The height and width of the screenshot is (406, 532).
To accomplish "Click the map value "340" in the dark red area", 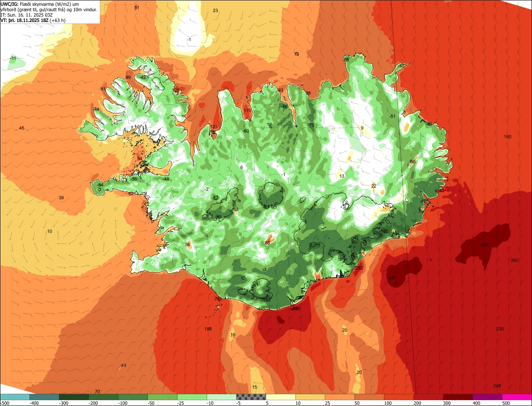I will click(484, 245).
